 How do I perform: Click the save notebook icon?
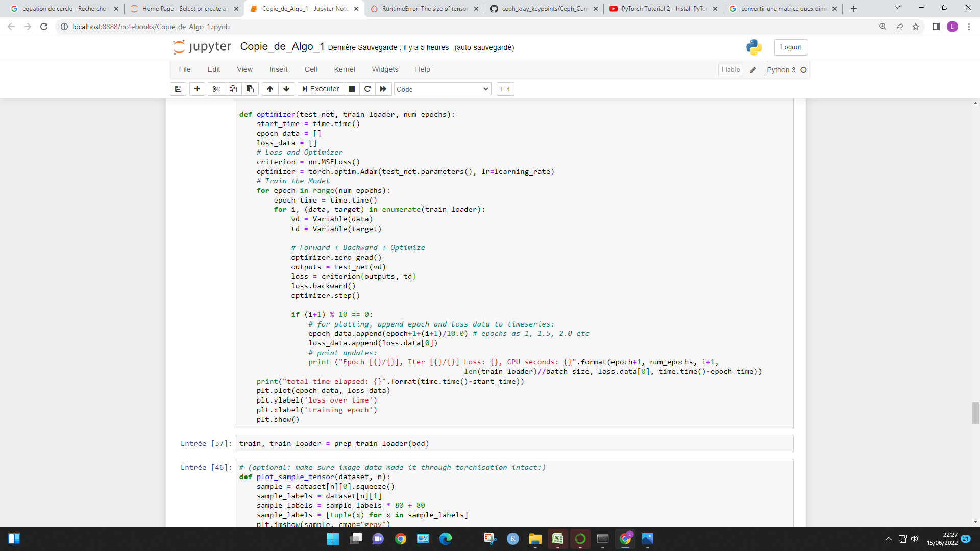178,89
